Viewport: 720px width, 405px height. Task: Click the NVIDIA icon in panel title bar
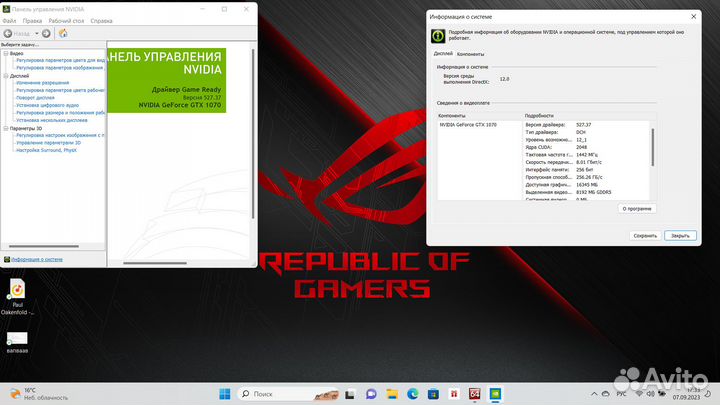[6, 9]
